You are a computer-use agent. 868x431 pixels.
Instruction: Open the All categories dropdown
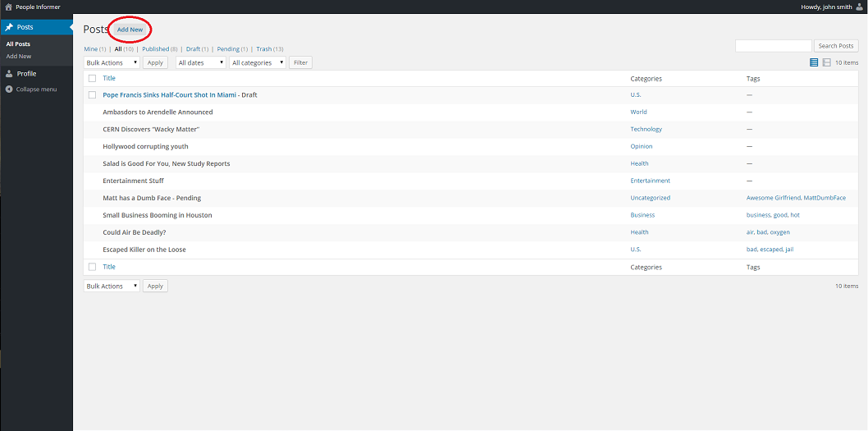coord(258,62)
